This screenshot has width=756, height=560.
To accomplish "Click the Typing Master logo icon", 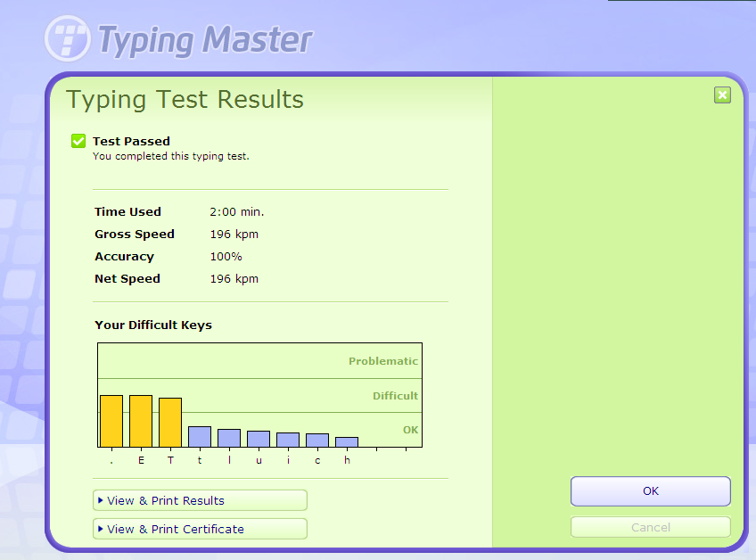I will click(67, 38).
